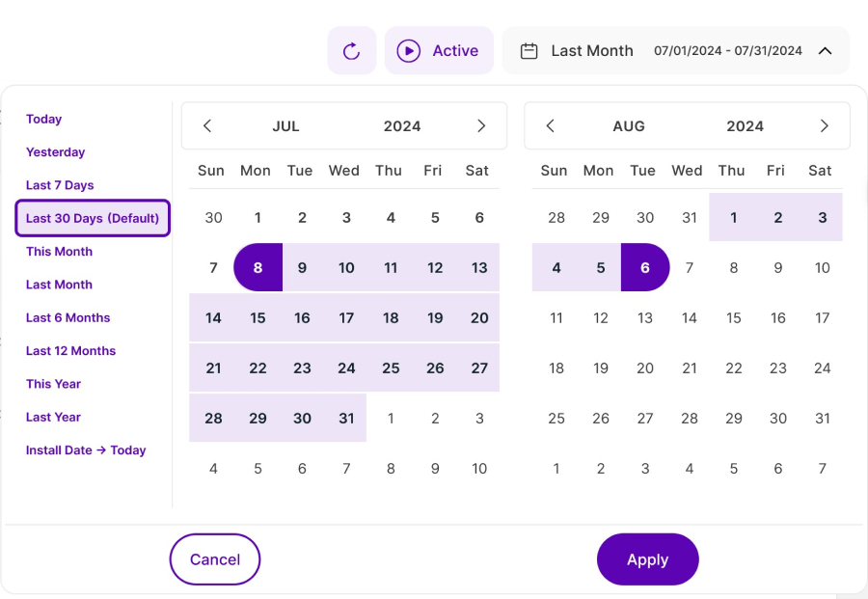Viewport: 868px width, 599px height.
Task: Click the refresh icon button
Action: coord(351,51)
